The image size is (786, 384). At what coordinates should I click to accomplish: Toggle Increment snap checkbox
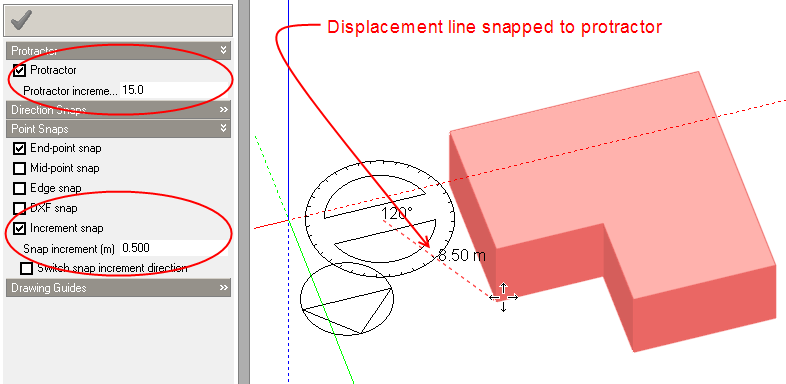(20, 229)
